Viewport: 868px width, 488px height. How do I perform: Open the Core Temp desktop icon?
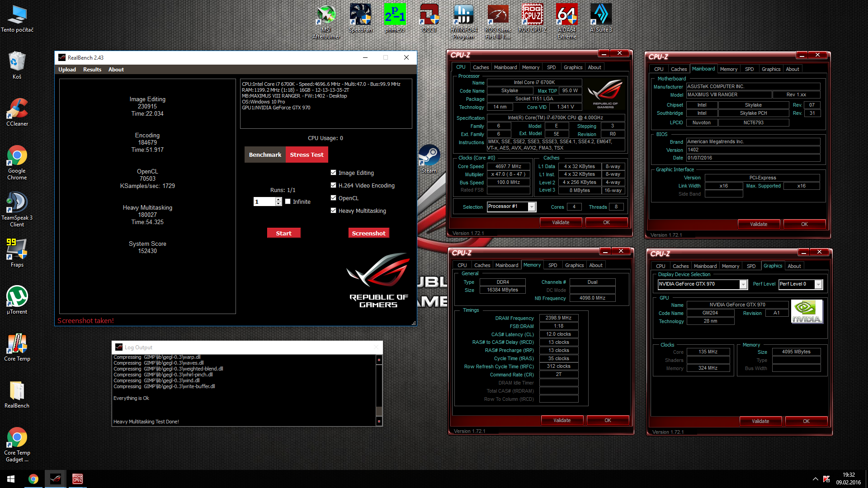[17, 347]
